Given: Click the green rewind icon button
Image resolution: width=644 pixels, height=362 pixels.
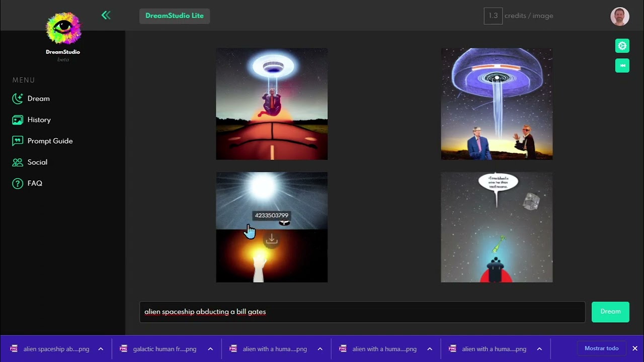Looking at the screenshot, I should click(x=622, y=65).
